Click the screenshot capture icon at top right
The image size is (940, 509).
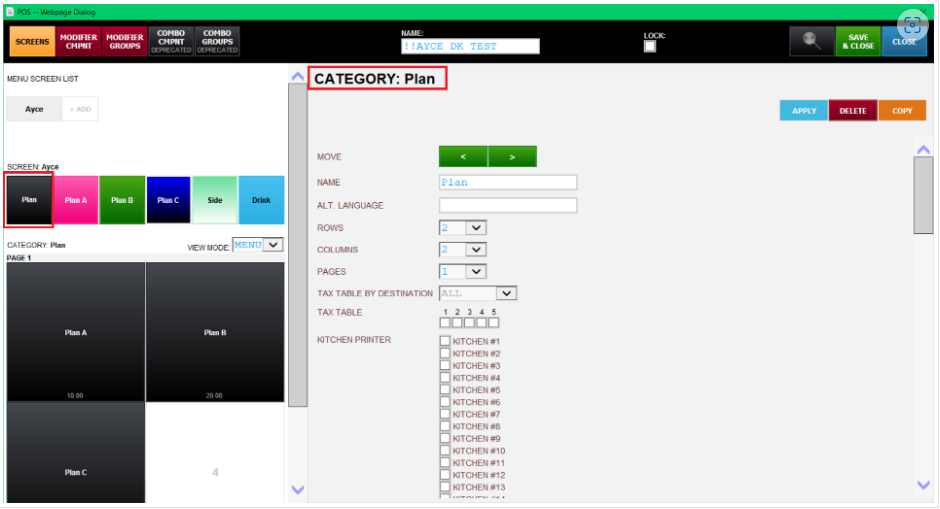click(912, 26)
